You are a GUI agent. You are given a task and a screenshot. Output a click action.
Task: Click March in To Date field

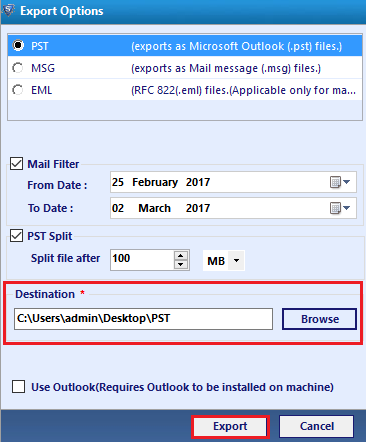[155, 208]
